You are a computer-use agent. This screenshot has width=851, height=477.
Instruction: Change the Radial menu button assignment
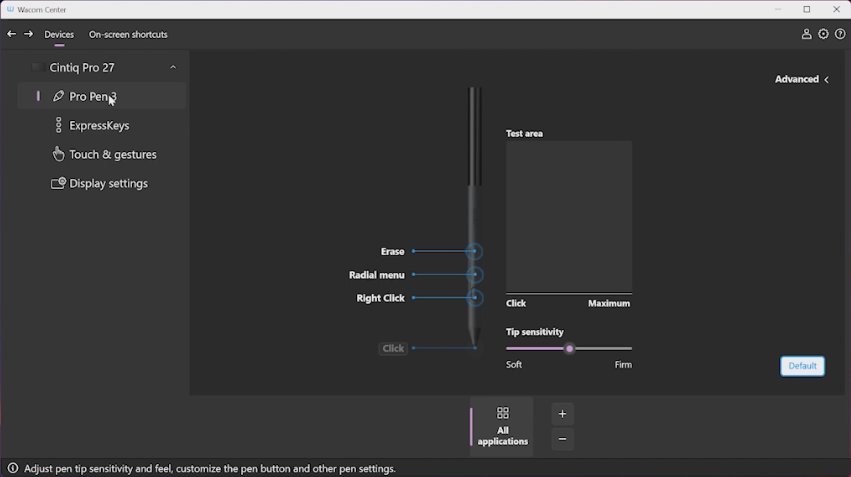coord(377,275)
